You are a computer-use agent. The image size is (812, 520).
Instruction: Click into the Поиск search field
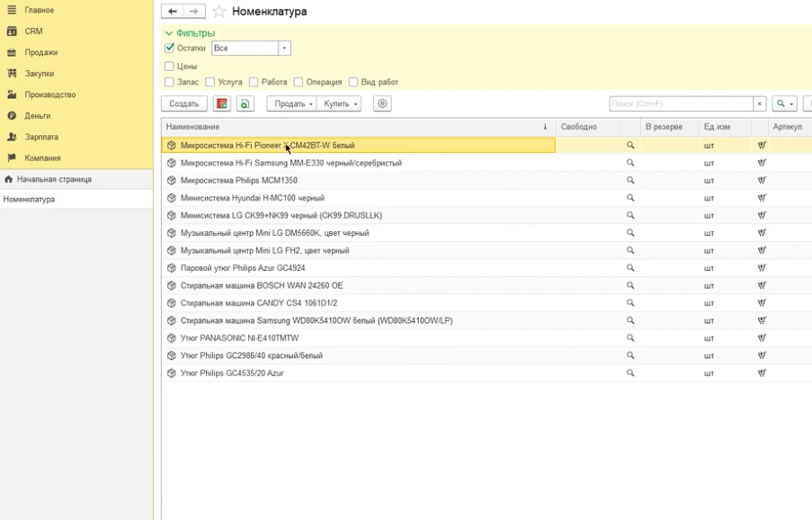pyautogui.click(x=681, y=103)
